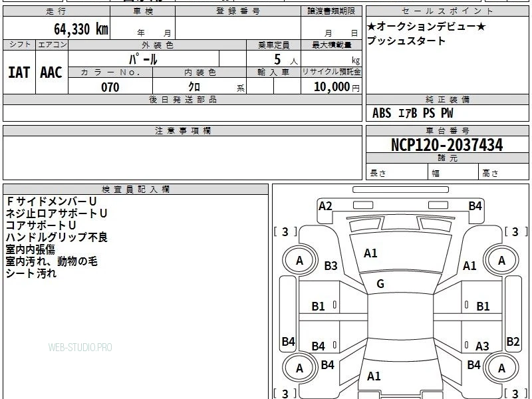
Task: Click the エアコン header
Action: click(x=52, y=45)
